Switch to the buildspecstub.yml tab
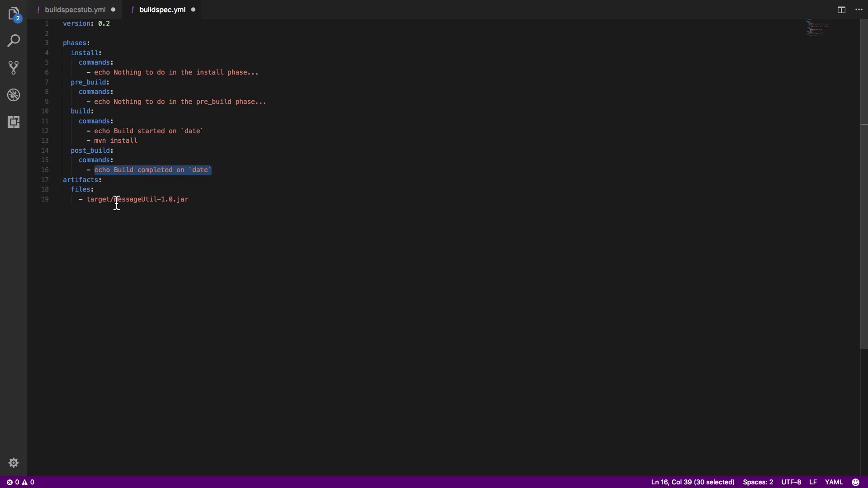The height and width of the screenshot is (488, 868). click(75, 9)
